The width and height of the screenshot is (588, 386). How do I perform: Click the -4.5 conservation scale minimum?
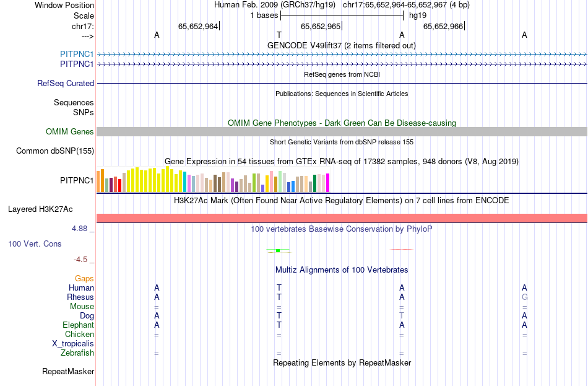[x=80, y=260]
